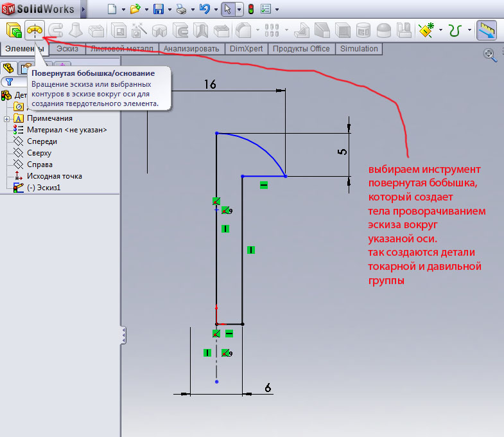Click the Measure ruler tool icon
This screenshot has height=437, width=504.
pos(489,30)
